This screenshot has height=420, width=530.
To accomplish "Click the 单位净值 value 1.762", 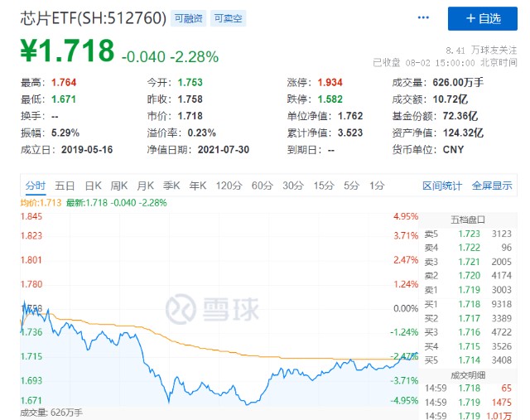I will point(350,116).
